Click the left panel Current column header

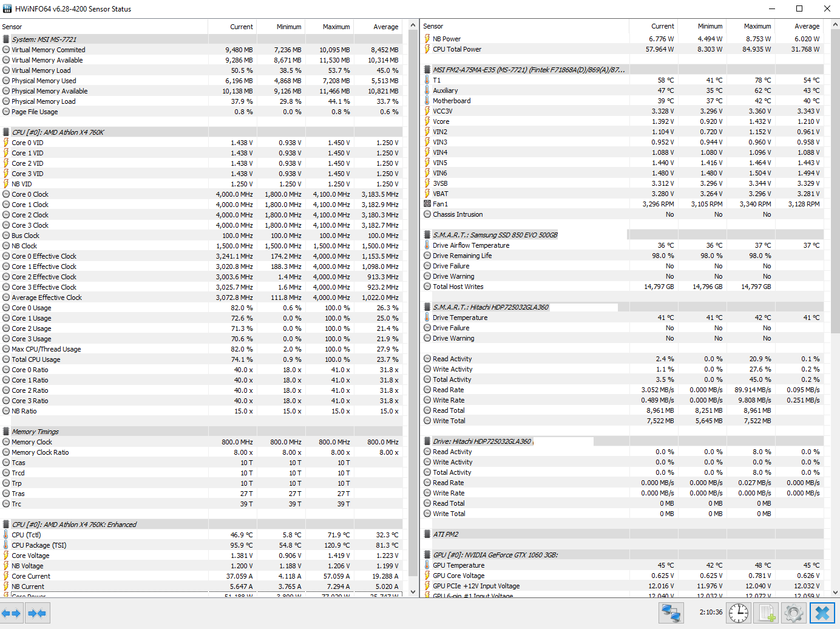(x=232, y=27)
